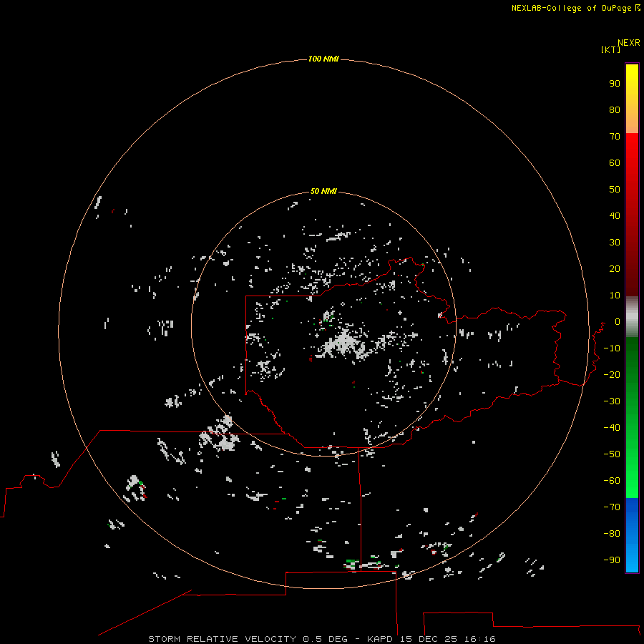Click the -50 value on the velocity scale

tap(612, 454)
